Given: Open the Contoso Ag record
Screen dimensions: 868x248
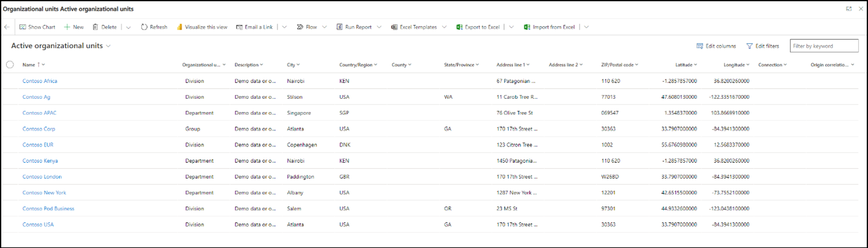Looking at the screenshot, I should (36, 97).
